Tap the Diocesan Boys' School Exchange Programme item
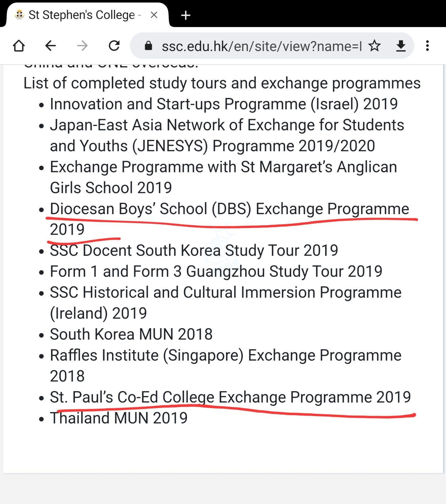Screen dimensions: 446x504 (x=229, y=209)
